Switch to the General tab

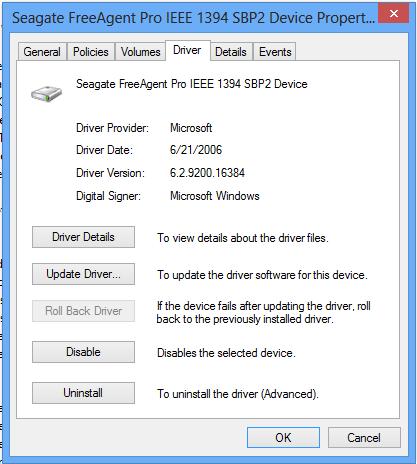[42, 52]
